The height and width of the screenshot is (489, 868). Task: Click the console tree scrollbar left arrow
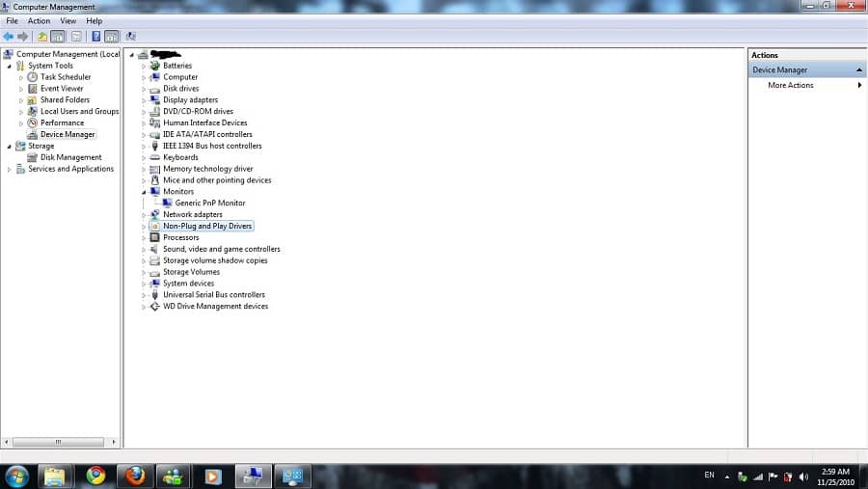click(6, 442)
